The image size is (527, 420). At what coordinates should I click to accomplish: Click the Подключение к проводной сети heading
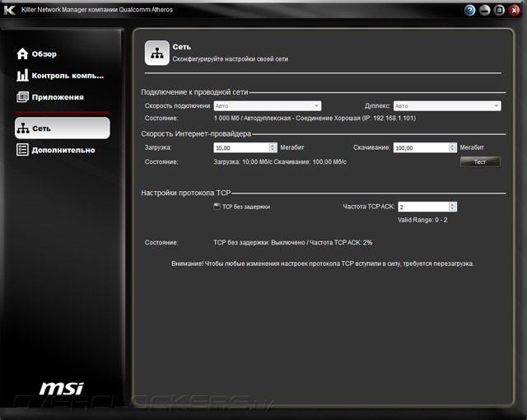point(194,92)
